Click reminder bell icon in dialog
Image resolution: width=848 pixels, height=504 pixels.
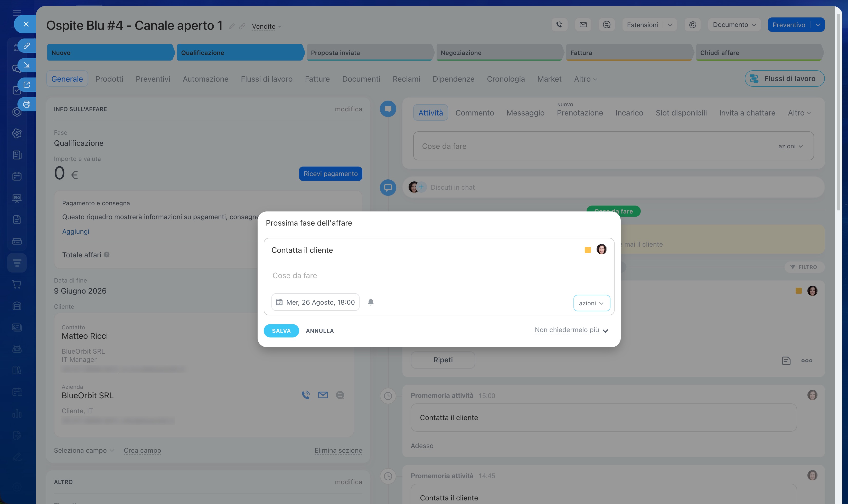[x=371, y=302]
